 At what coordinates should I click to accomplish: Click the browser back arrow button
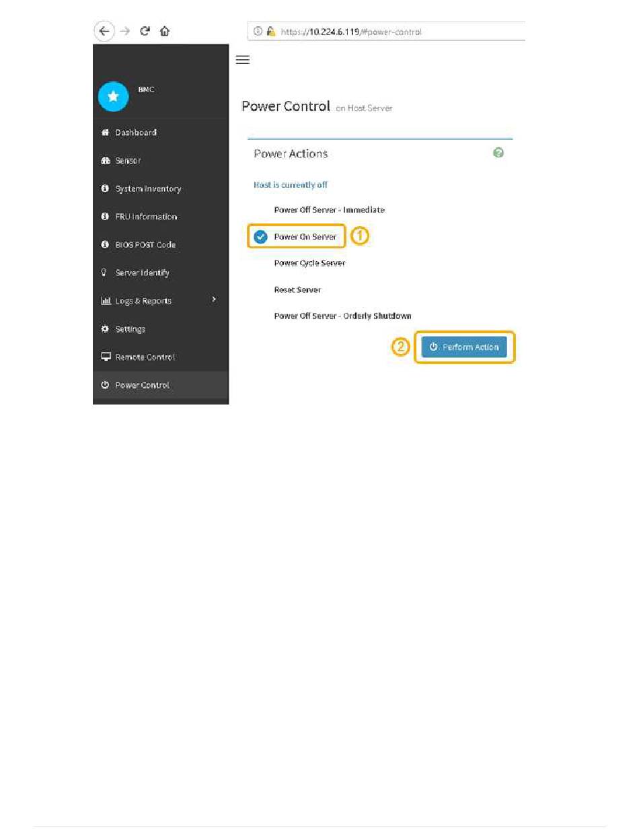pyautogui.click(x=103, y=31)
